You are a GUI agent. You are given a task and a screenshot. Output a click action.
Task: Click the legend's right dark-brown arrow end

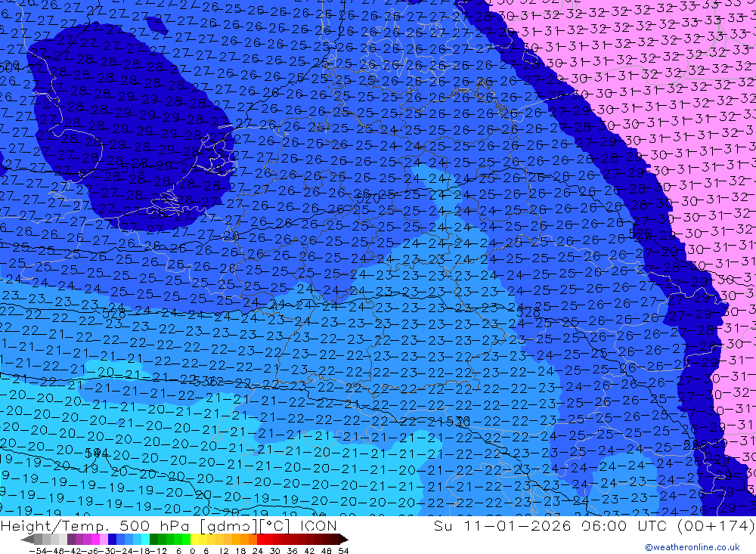344,539
